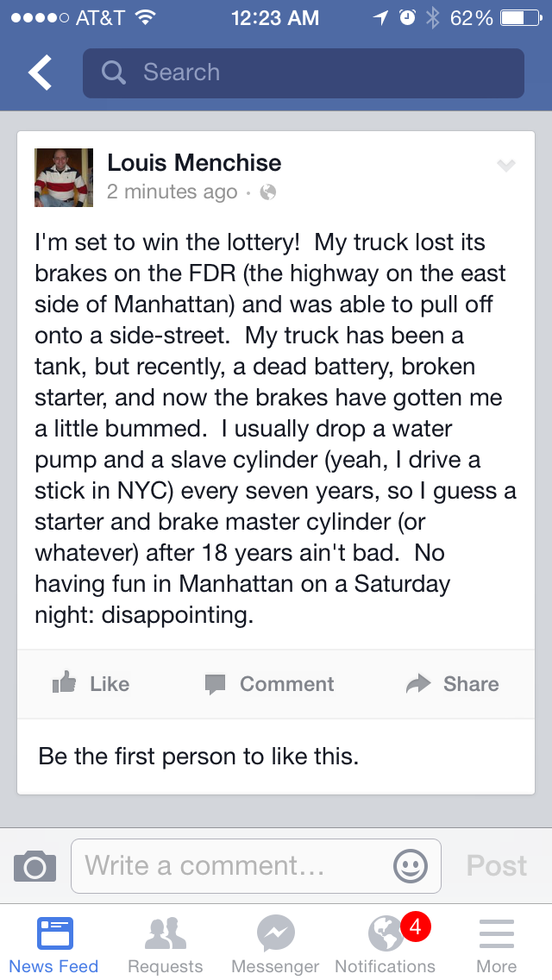The width and height of the screenshot is (552, 980).
Task: Open Louis Menchise's profile name link
Action: point(194,162)
